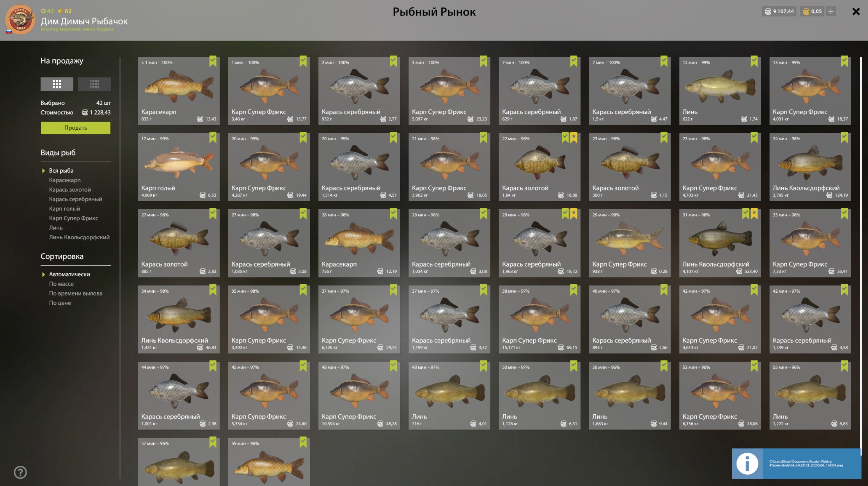This screenshot has width=868, height=486.
Task: Switch to large grid view icon
Action: pos(57,84)
